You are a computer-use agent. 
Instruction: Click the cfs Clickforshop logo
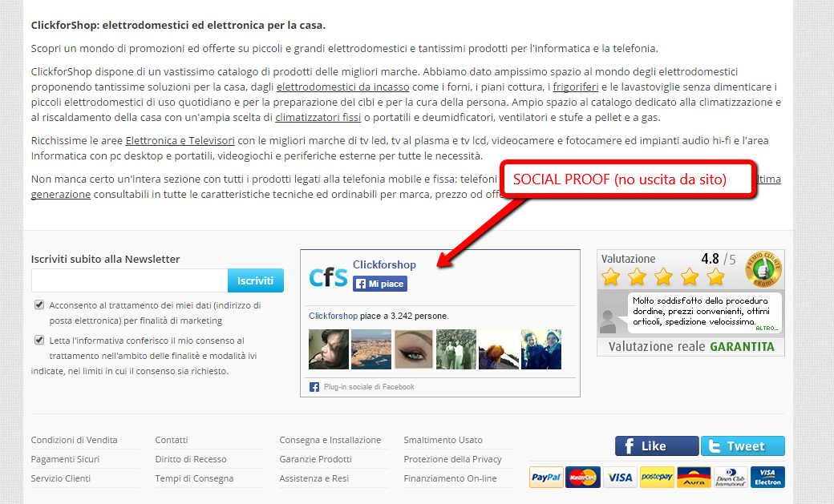(328, 277)
